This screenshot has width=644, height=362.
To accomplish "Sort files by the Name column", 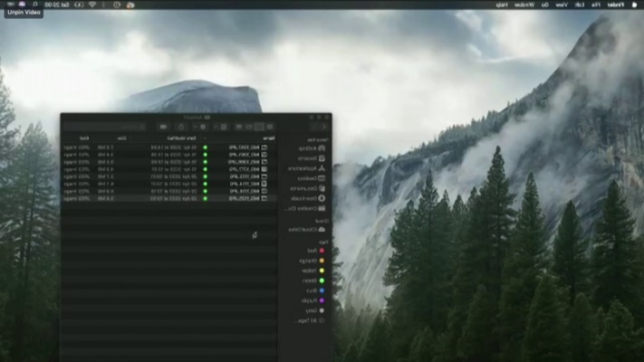I will tap(270, 138).
